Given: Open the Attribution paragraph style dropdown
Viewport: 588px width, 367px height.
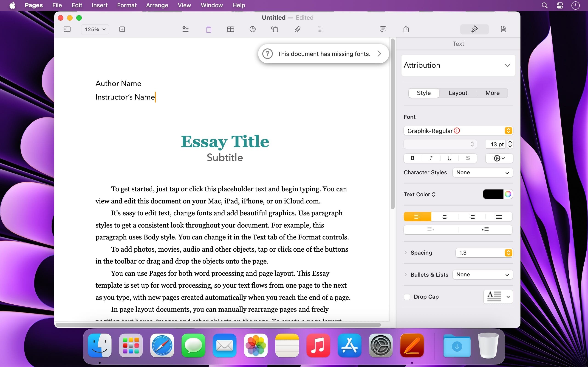Looking at the screenshot, I should click(x=458, y=65).
